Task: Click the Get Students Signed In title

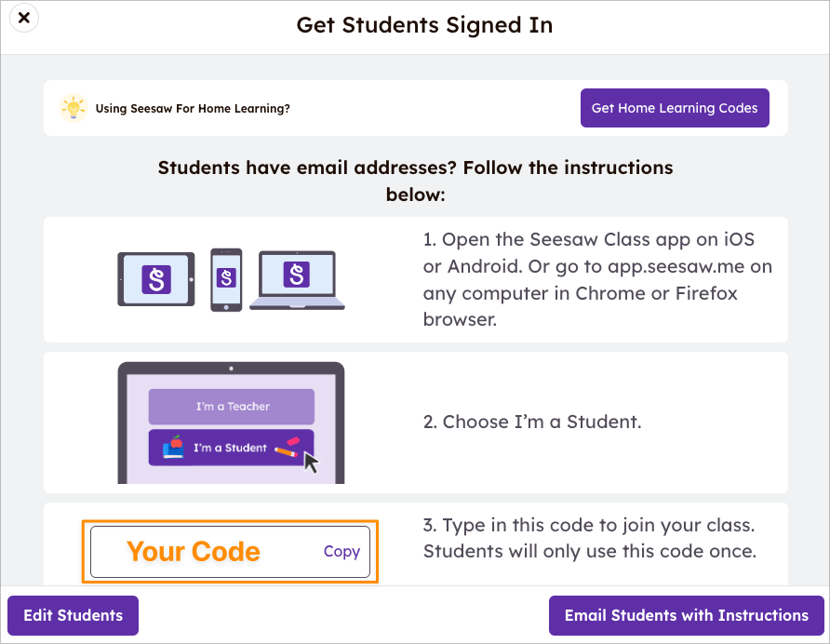Action: click(x=424, y=25)
